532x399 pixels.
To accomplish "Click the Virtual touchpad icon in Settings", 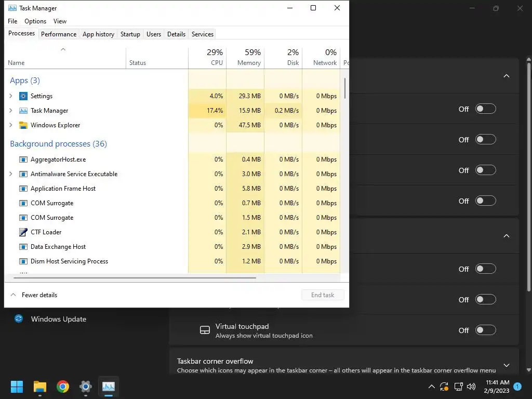I will (205, 330).
